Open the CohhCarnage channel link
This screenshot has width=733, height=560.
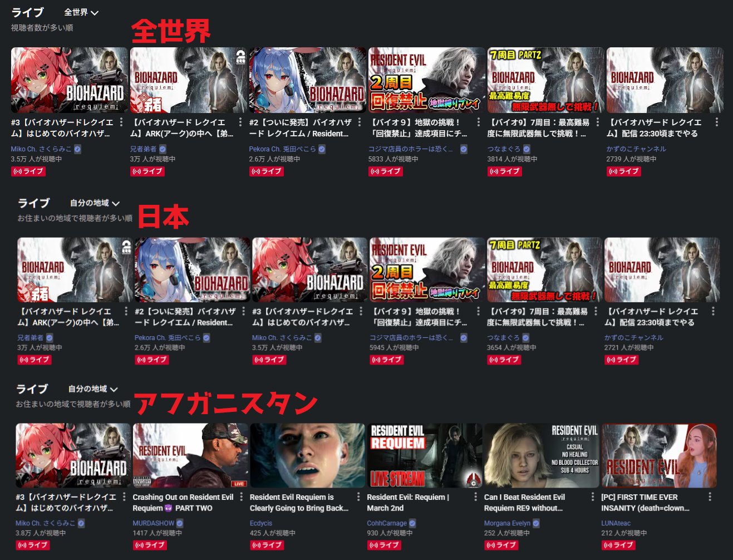387,523
